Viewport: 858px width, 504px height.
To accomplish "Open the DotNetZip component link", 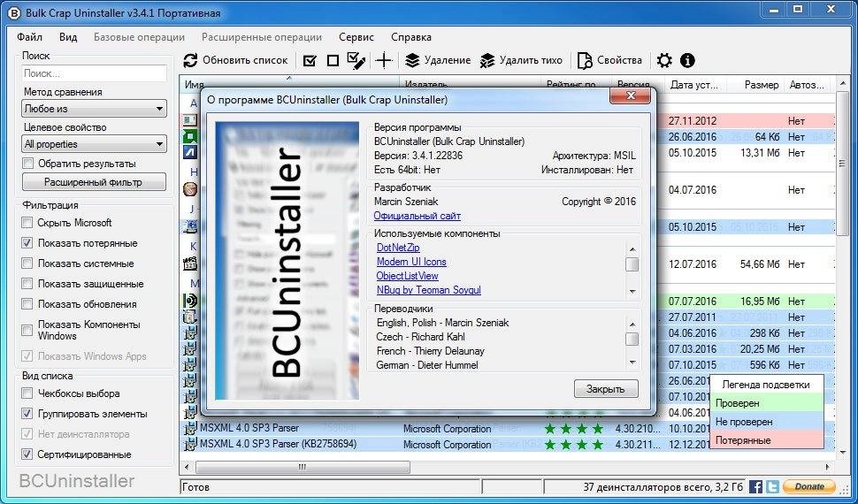I will (398, 248).
